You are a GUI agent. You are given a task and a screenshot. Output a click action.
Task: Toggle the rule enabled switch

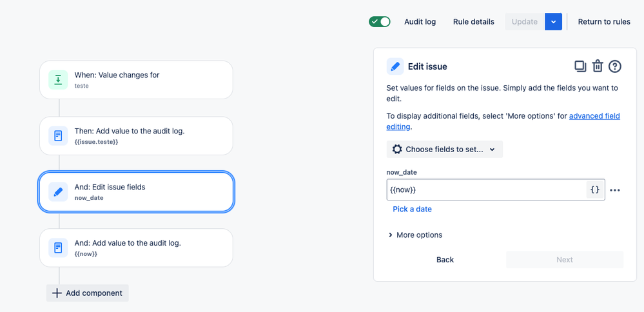point(379,22)
